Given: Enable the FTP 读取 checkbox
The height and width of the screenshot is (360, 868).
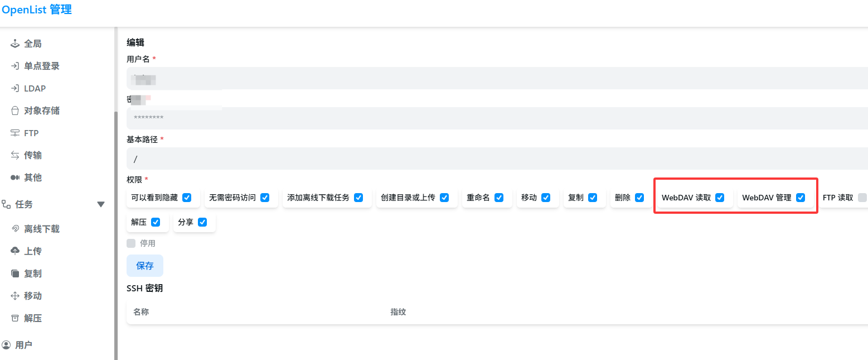Looking at the screenshot, I should coord(862,197).
